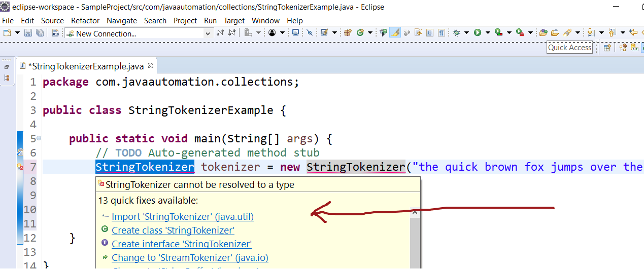The image size is (644, 270).
Task: Click the Open Perspective icon
Action: click(x=607, y=48)
